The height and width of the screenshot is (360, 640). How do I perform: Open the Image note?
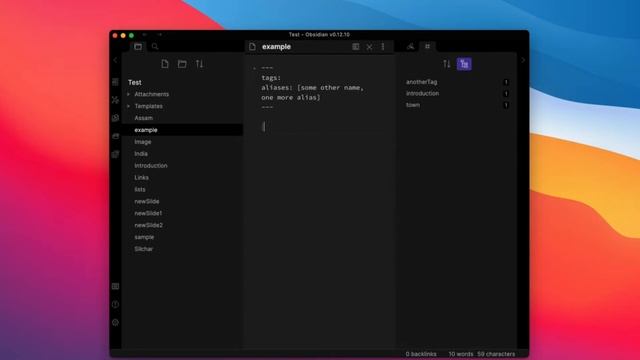pos(143,142)
